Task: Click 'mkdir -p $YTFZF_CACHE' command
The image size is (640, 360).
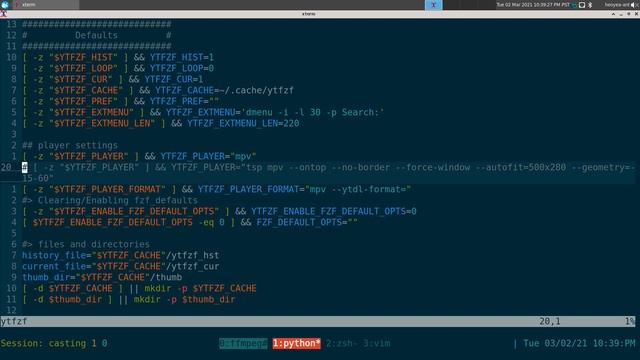Action: pyautogui.click(x=200, y=288)
